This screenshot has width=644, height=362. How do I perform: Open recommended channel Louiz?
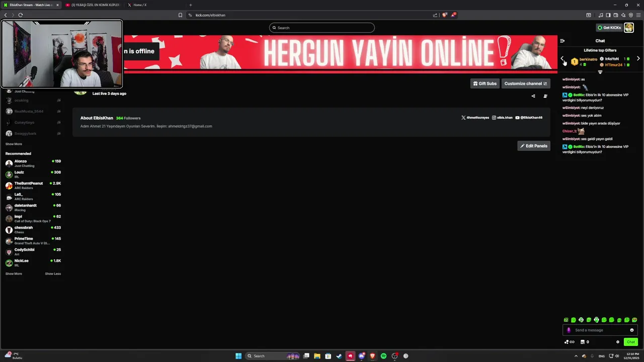[33, 174]
